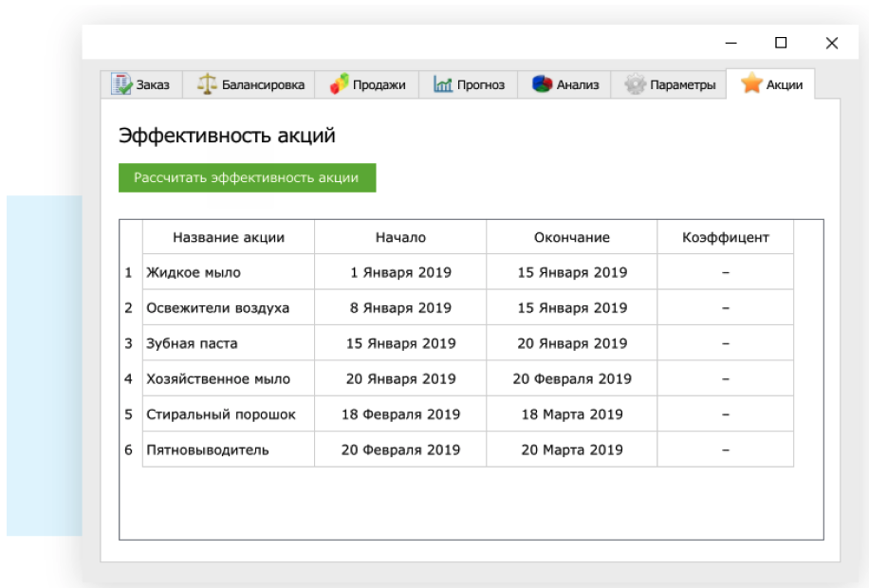The height and width of the screenshot is (588, 869).
Task: Click the Окончание column header
Action: click(571, 237)
